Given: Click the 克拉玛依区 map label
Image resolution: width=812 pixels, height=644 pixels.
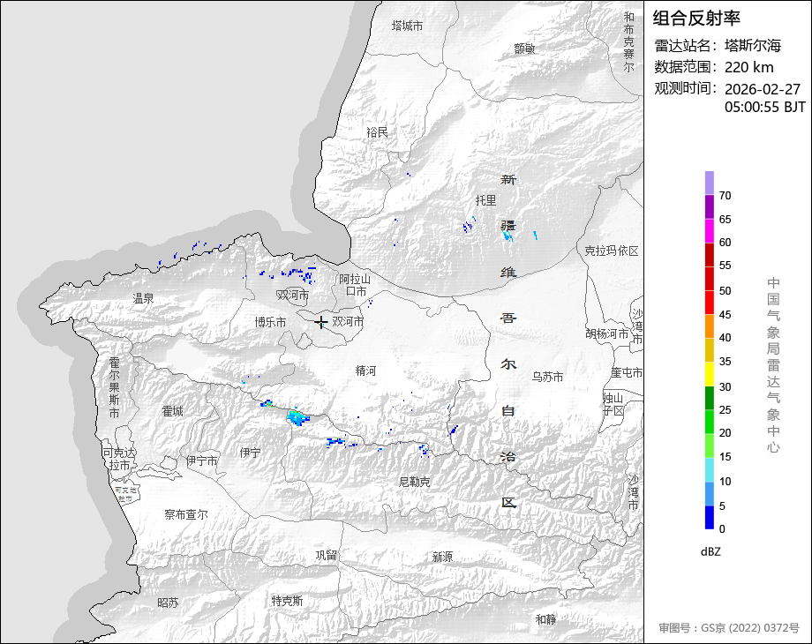Looking at the screenshot, I should [x=611, y=251].
